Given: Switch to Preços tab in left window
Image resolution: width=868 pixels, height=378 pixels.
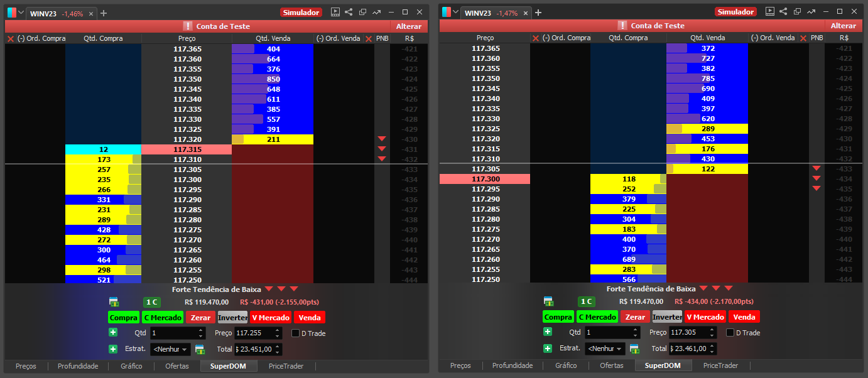Looking at the screenshot, I should pyautogui.click(x=26, y=366).
